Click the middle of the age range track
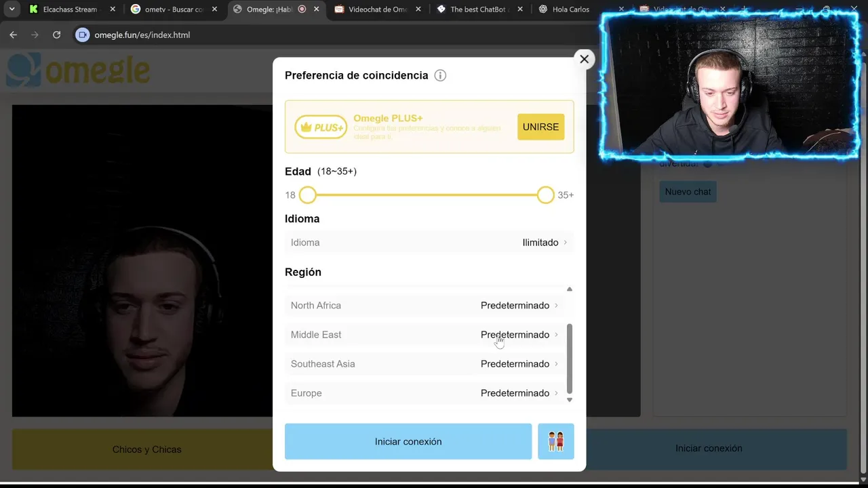 pyautogui.click(x=427, y=195)
